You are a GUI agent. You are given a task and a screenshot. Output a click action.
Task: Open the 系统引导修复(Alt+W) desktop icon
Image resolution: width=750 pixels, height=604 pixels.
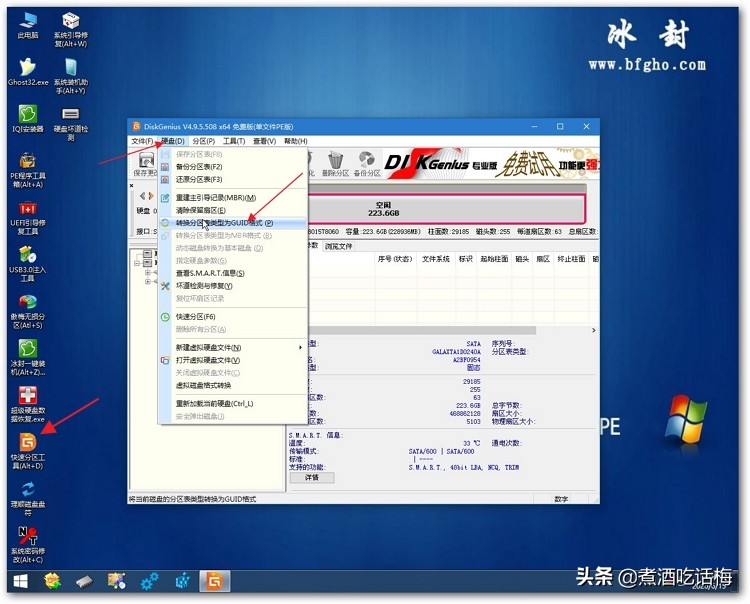point(70,30)
